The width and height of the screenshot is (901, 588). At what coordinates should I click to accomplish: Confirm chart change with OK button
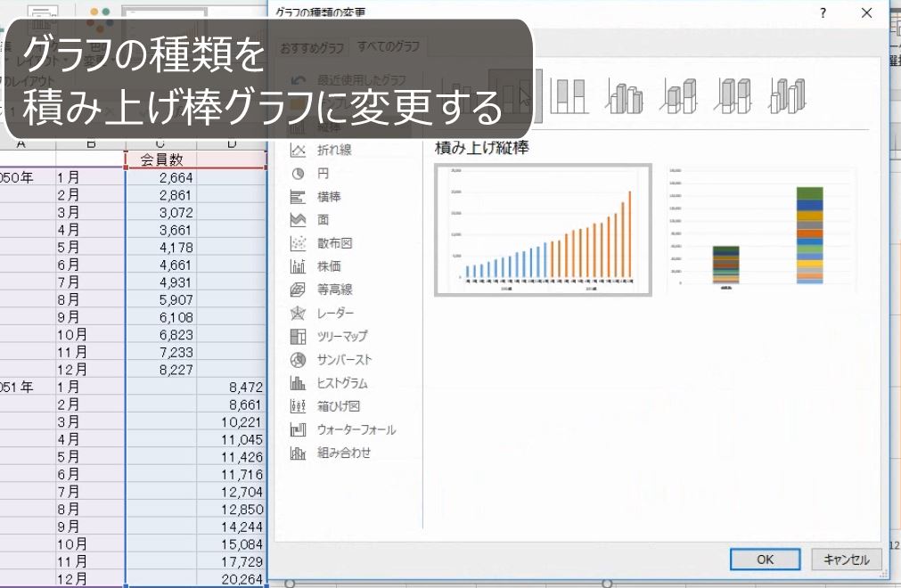(x=765, y=559)
